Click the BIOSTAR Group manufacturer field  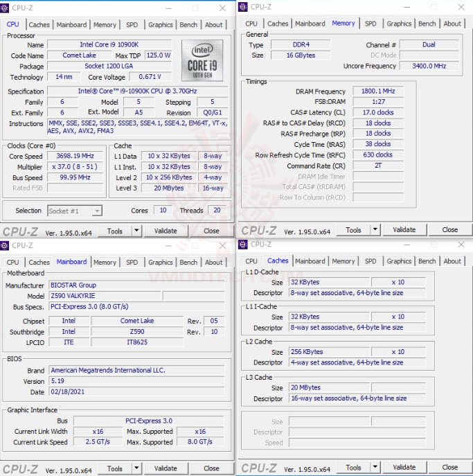tap(136, 285)
